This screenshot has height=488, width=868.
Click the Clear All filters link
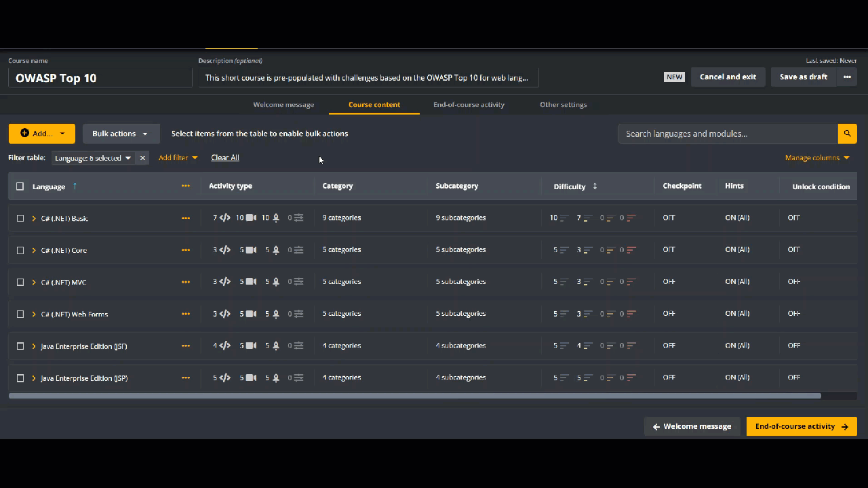click(225, 157)
